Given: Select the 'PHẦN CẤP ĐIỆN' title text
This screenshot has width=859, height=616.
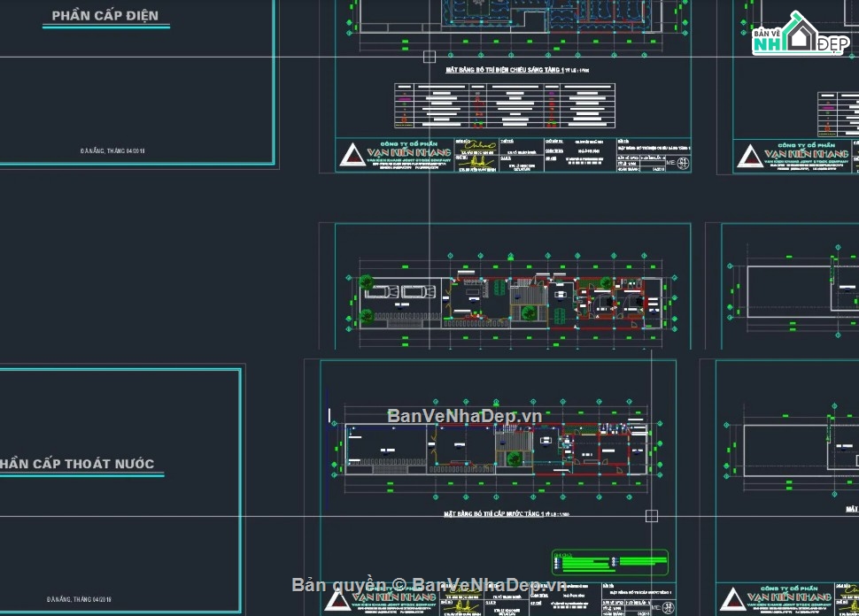Looking at the screenshot, I should point(105,15).
